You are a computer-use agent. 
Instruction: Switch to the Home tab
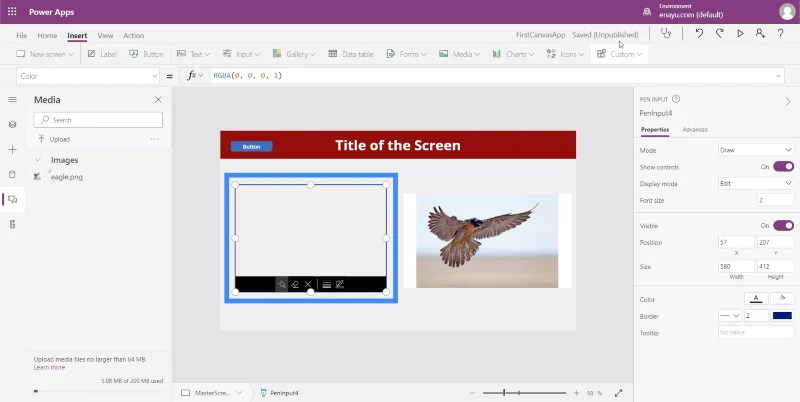pyautogui.click(x=47, y=35)
